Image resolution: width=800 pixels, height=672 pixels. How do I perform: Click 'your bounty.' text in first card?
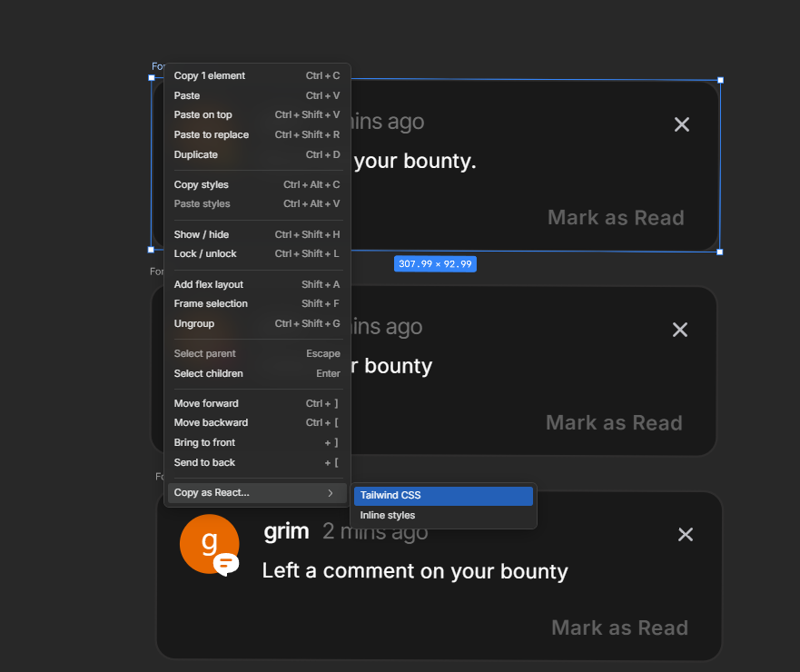pyautogui.click(x=415, y=162)
